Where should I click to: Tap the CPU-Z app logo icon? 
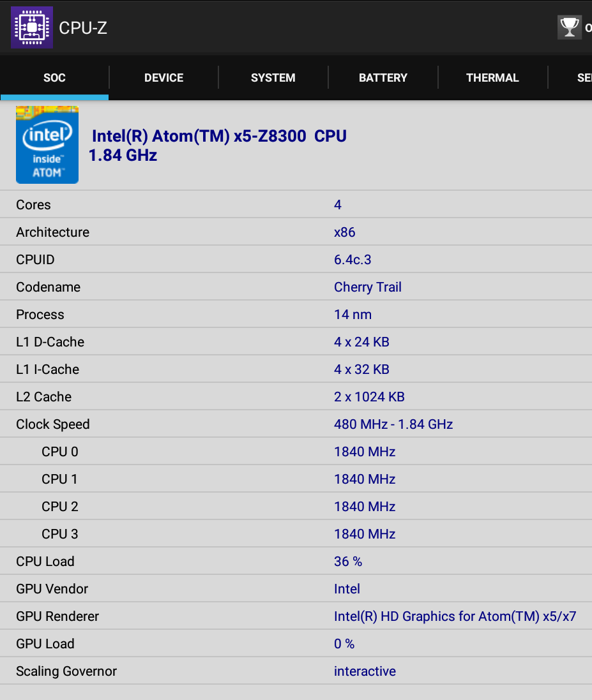pos(32,27)
